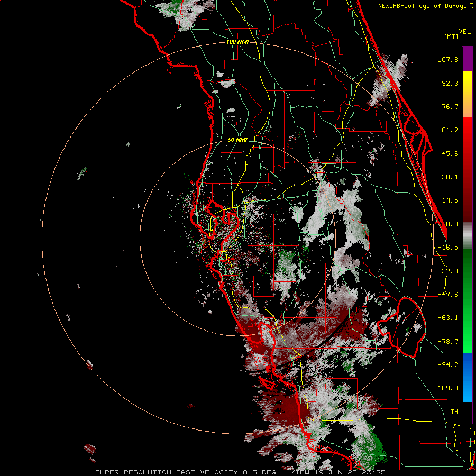
Task: Select the 61.2 scale value
Action: click(x=450, y=130)
